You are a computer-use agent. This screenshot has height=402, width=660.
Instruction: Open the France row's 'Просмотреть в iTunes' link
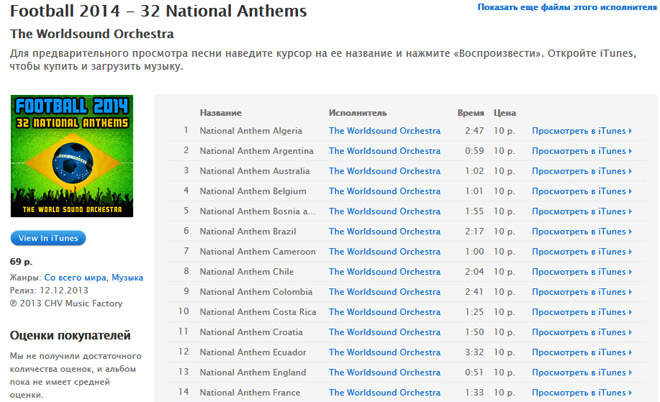[x=582, y=393]
